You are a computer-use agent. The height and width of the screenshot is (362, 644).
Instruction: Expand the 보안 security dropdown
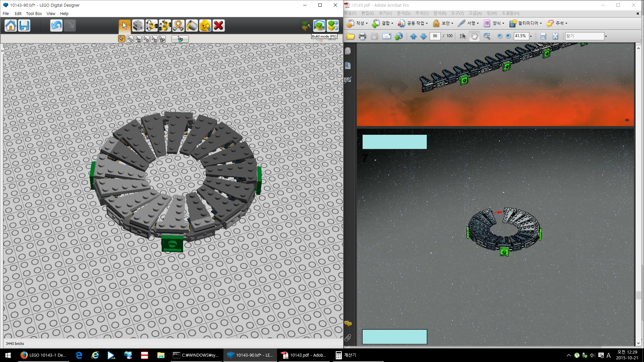point(452,23)
